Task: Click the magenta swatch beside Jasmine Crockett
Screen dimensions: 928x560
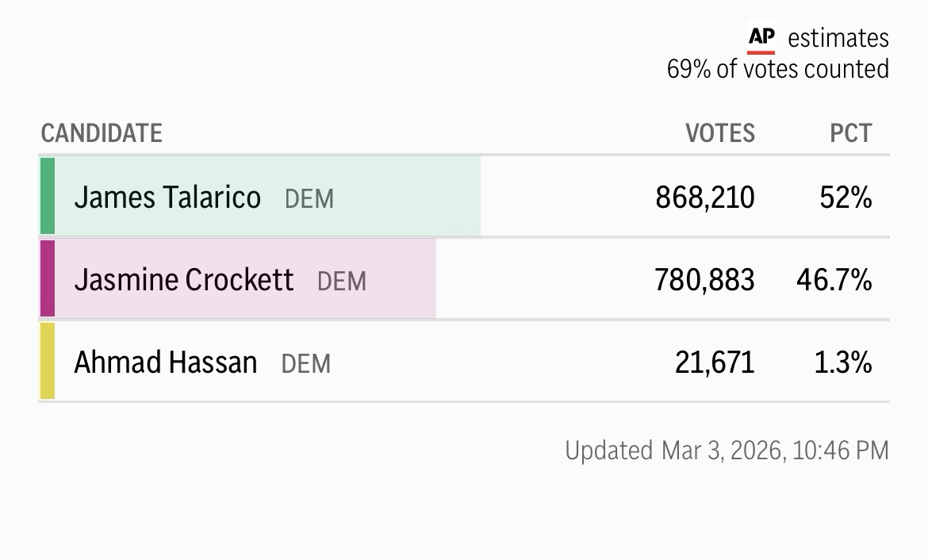Action: [48, 279]
